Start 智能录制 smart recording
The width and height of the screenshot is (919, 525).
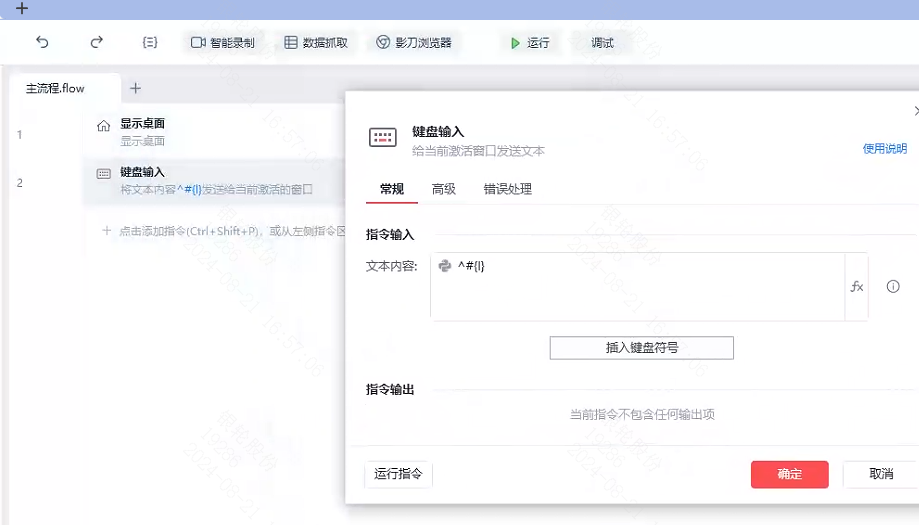click(223, 43)
